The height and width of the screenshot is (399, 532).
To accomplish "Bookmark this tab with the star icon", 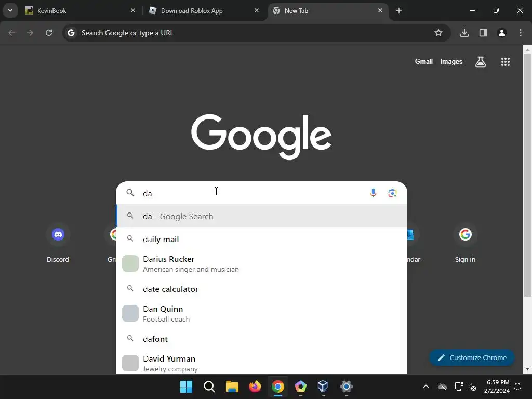I will tap(438, 33).
